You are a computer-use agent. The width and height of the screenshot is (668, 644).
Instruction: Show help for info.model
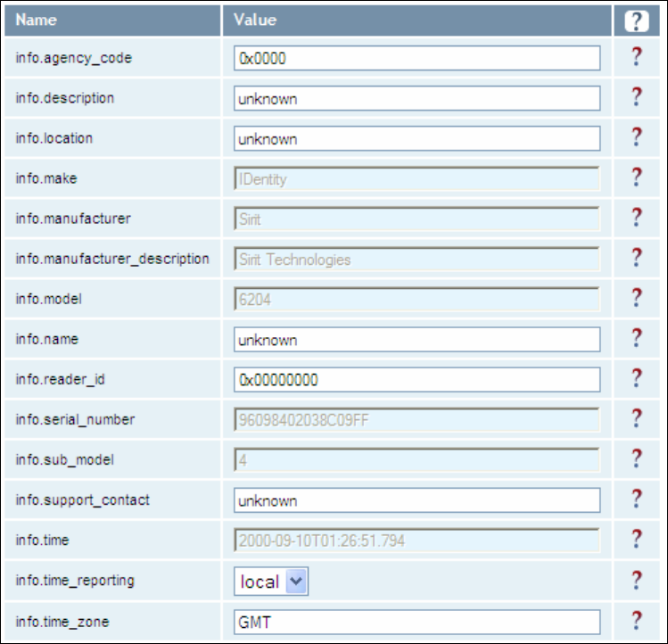point(637,298)
